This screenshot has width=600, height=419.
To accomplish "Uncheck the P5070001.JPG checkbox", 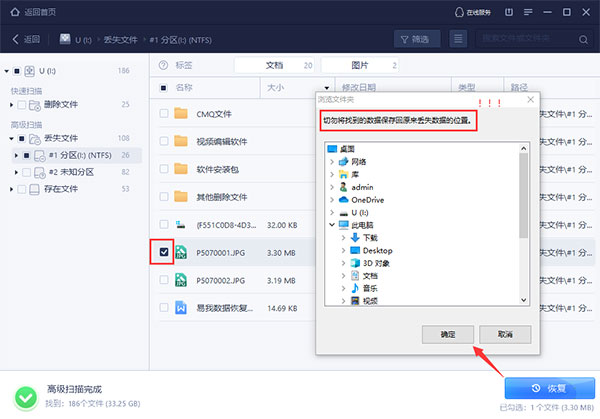I will 163,253.
